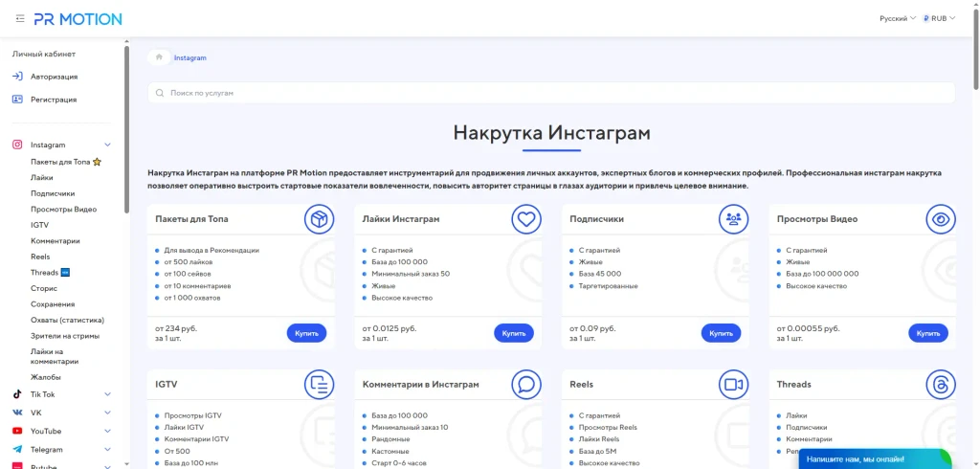Image resolution: width=980 pixels, height=469 pixels.
Task: Click the Регистрация link
Action: (x=54, y=99)
